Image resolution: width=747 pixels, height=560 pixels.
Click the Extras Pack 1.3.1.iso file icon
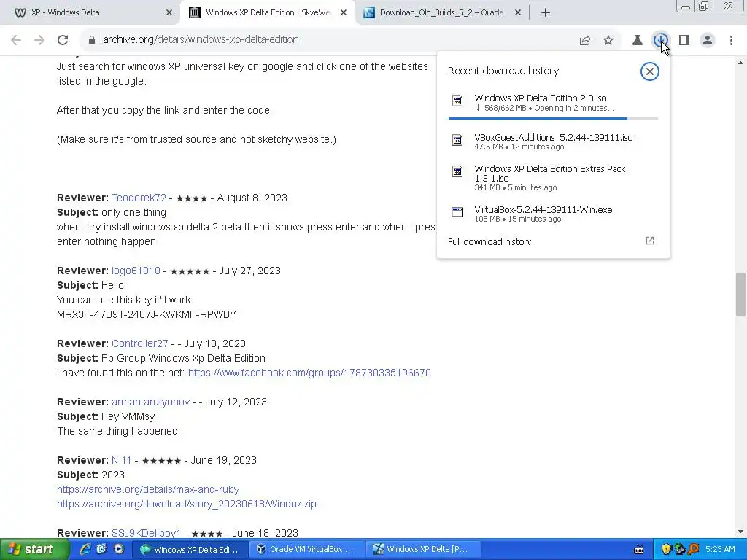click(x=457, y=171)
